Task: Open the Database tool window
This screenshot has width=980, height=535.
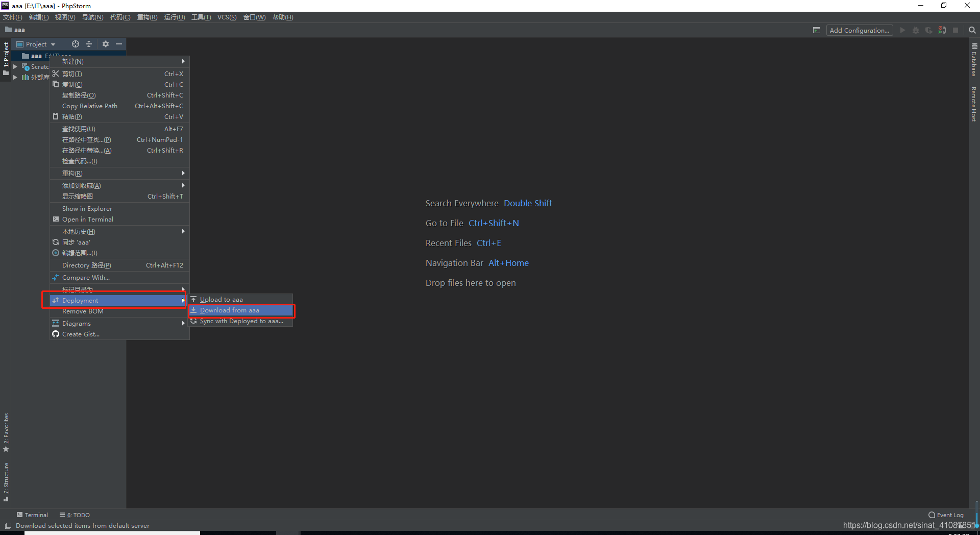Action: click(974, 60)
